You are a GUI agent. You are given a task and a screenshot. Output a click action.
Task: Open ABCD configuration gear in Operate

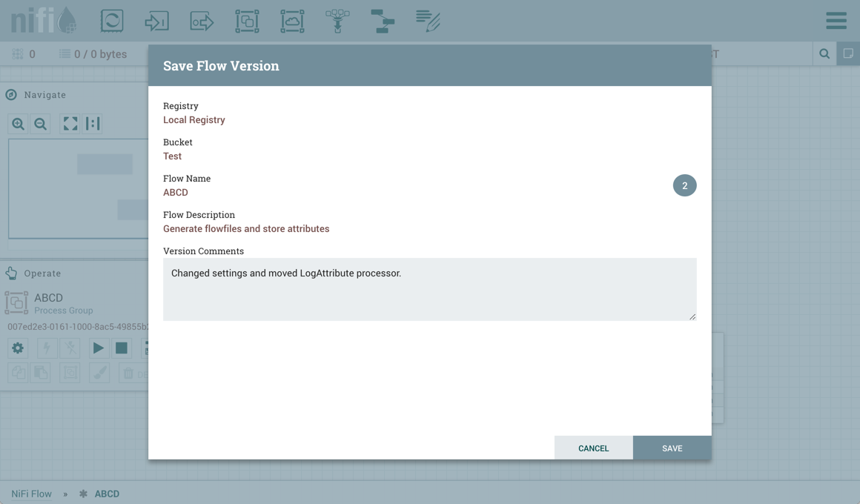coord(18,348)
